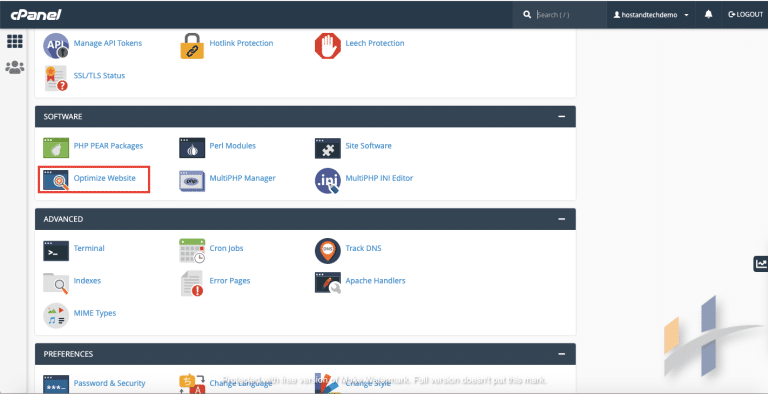Click the PHP PEAR Packages icon
Screen dimensions: 768x394
coord(56,148)
